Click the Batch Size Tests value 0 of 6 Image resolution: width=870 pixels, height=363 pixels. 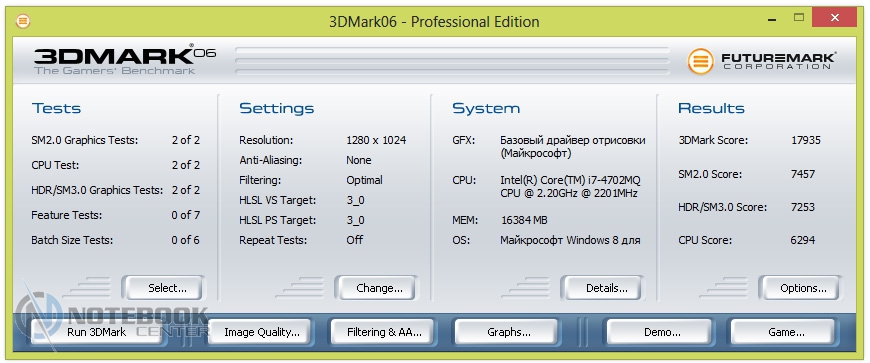click(186, 240)
